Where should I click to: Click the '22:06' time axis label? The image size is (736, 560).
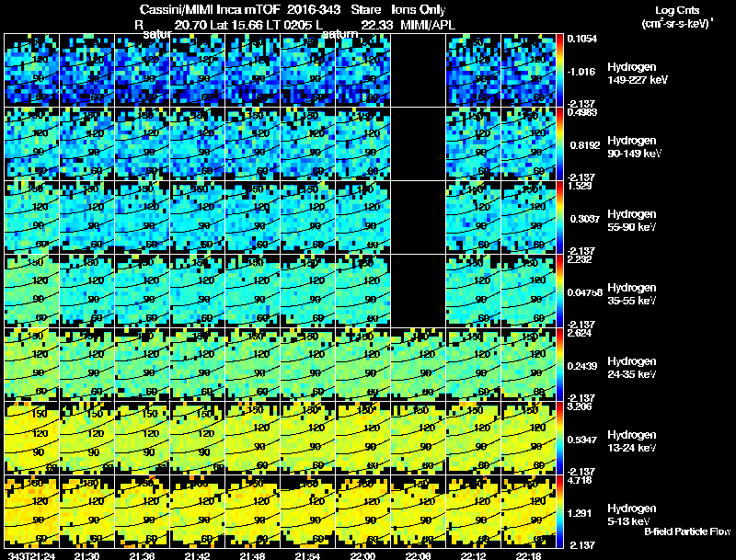419,556
